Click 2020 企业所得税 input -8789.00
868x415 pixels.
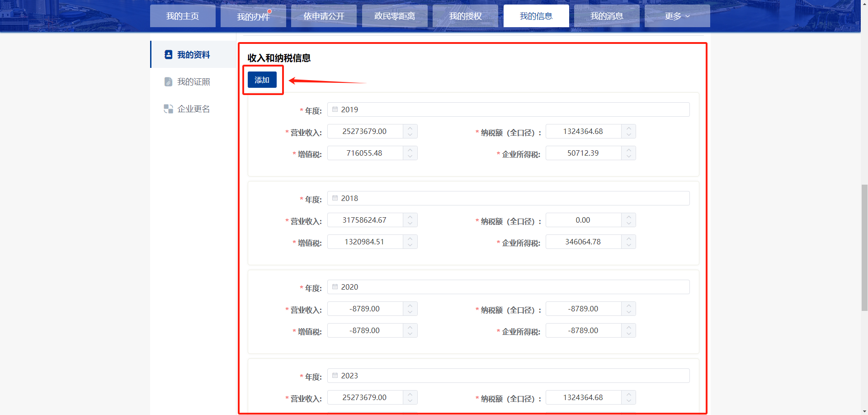tap(583, 330)
